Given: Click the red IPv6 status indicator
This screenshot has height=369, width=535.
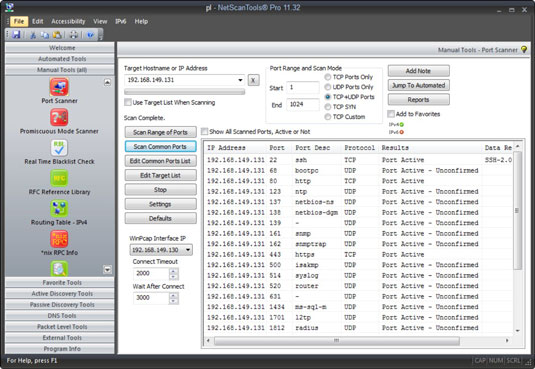Looking at the screenshot, I should (x=402, y=132).
